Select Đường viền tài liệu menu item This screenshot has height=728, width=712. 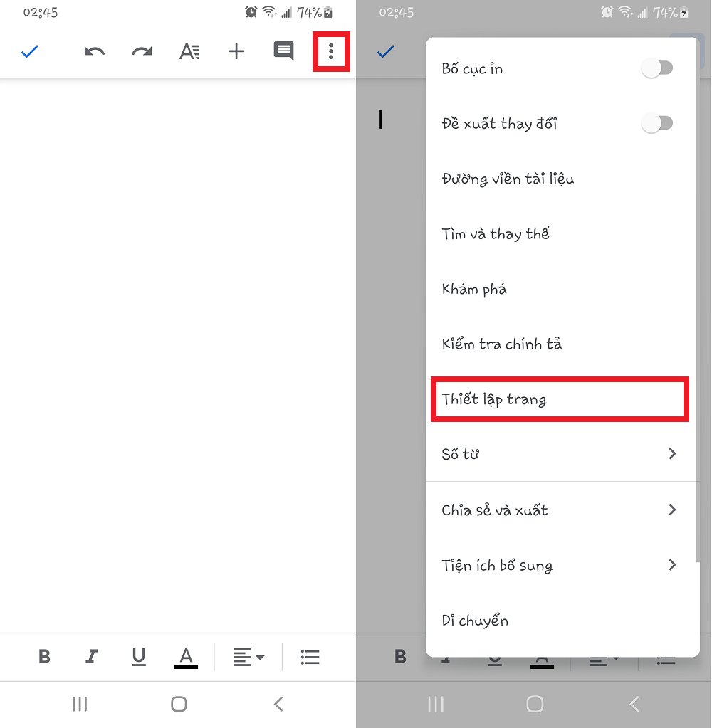click(x=562, y=179)
